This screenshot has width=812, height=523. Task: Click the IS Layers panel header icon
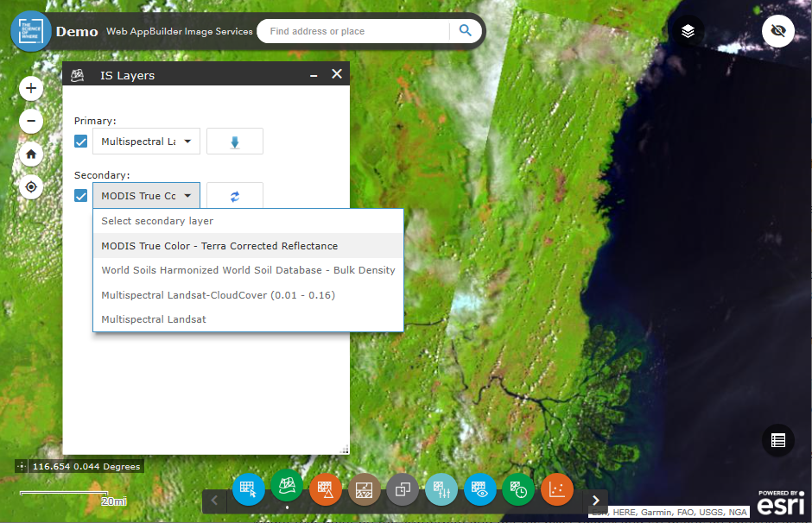pyautogui.click(x=77, y=76)
